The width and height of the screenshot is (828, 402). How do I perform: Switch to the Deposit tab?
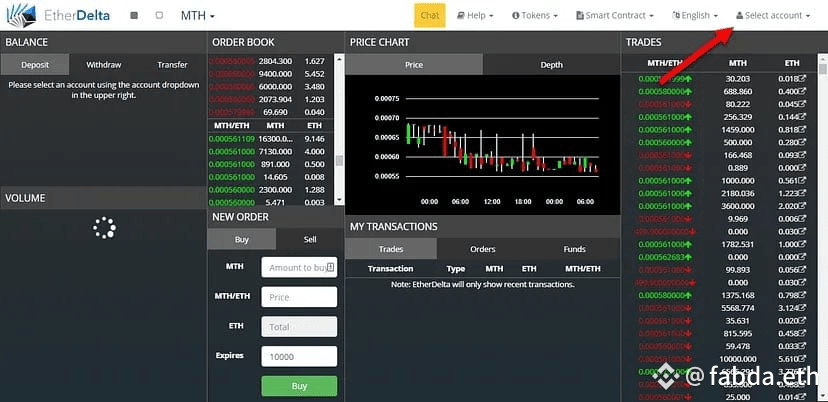pyautogui.click(x=35, y=64)
